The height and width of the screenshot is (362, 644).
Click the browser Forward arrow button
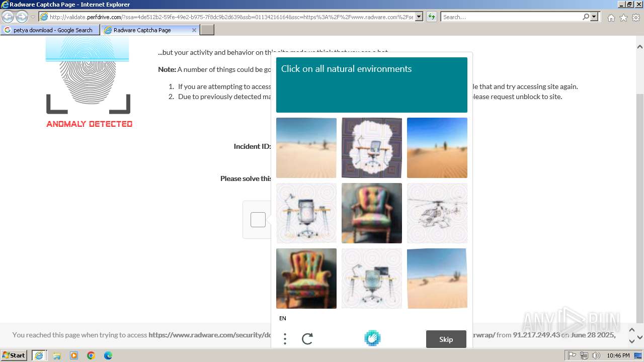(x=22, y=17)
